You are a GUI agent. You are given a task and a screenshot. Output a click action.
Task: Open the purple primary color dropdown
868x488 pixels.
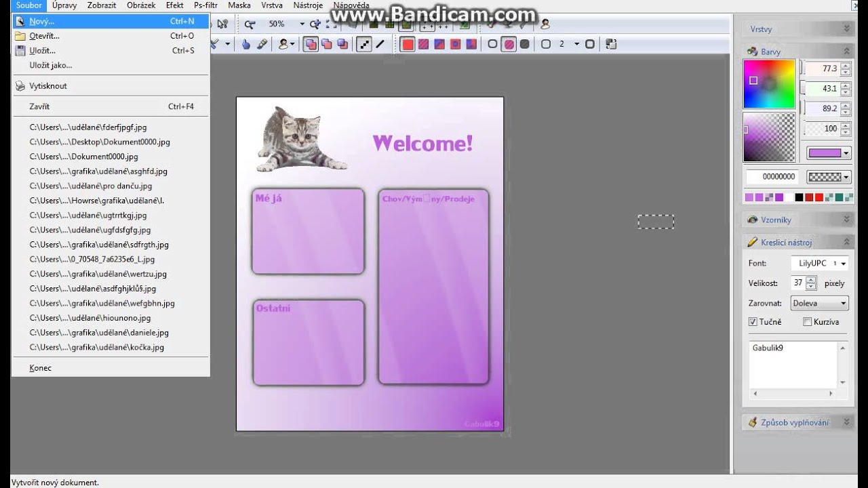click(846, 153)
